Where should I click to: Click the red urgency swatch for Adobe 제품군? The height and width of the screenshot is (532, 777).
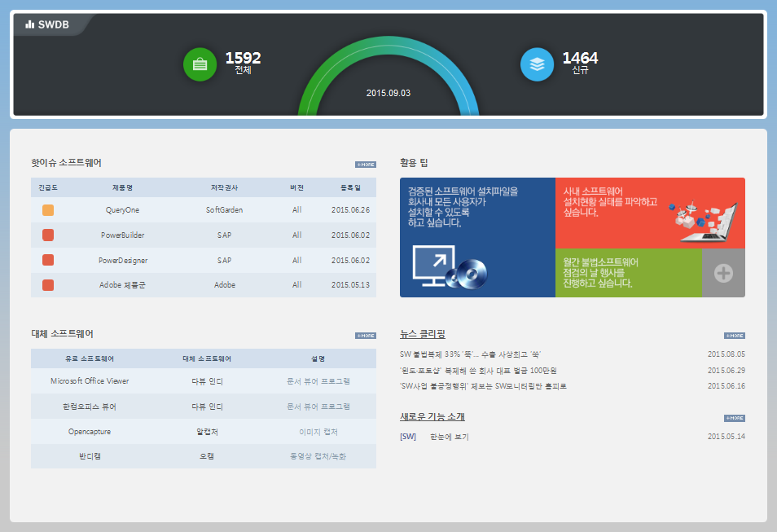click(x=48, y=285)
